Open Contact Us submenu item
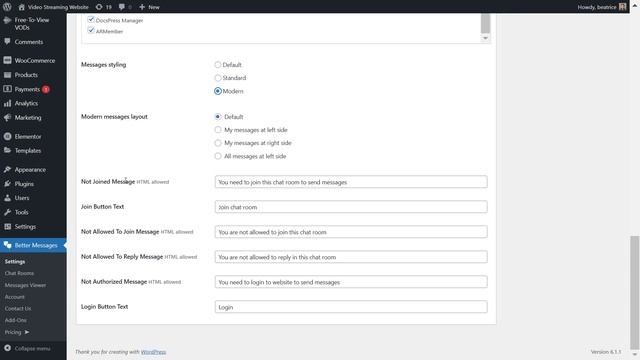Screen dimensions: 640x360 (18, 309)
